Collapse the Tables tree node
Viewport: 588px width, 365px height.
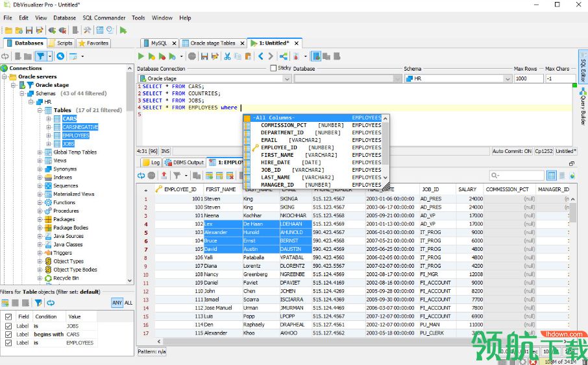(x=40, y=110)
